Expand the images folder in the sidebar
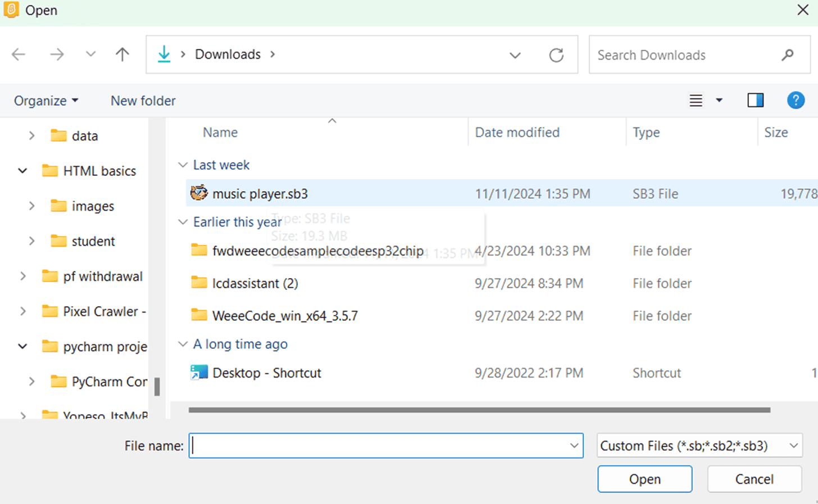This screenshot has height=504, width=818. pos(32,206)
